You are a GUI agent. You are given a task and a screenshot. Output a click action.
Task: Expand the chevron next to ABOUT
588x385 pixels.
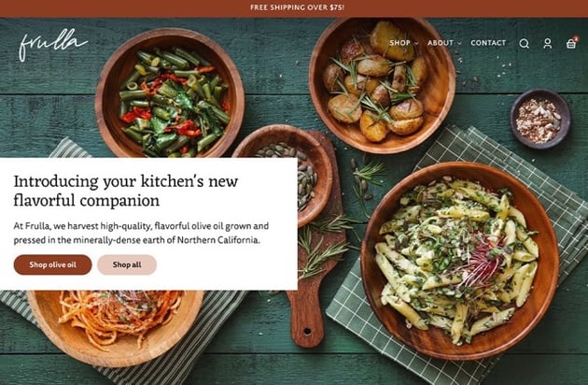[x=459, y=44]
